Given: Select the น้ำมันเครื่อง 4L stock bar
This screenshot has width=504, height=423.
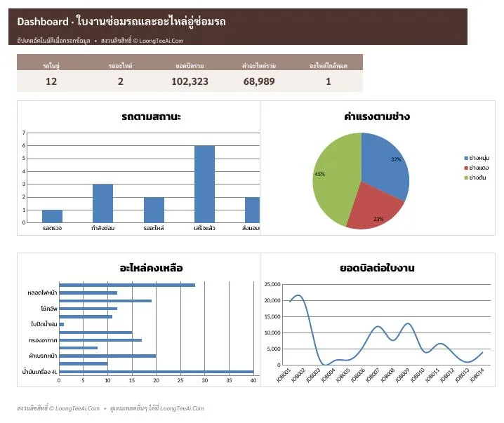Looking at the screenshot, I should coord(157,372).
